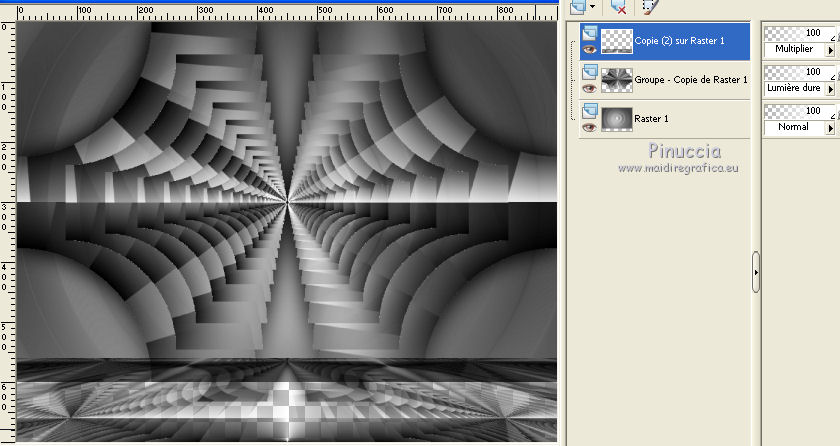
Task: Click the Delete Layer icon with red X
Action: coord(619,7)
